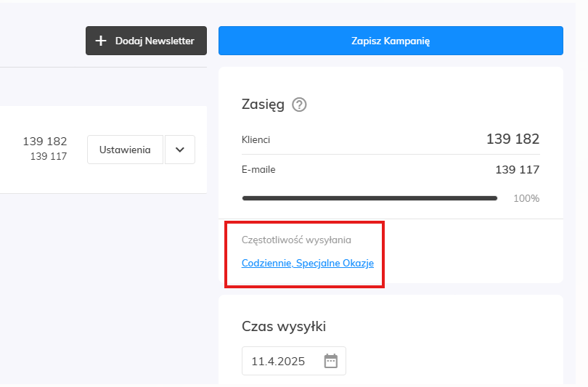Image resolution: width=588 pixels, height=387 pixels.
Task: Select the large 139 182 Klienci count
Action: coord(513,139)
